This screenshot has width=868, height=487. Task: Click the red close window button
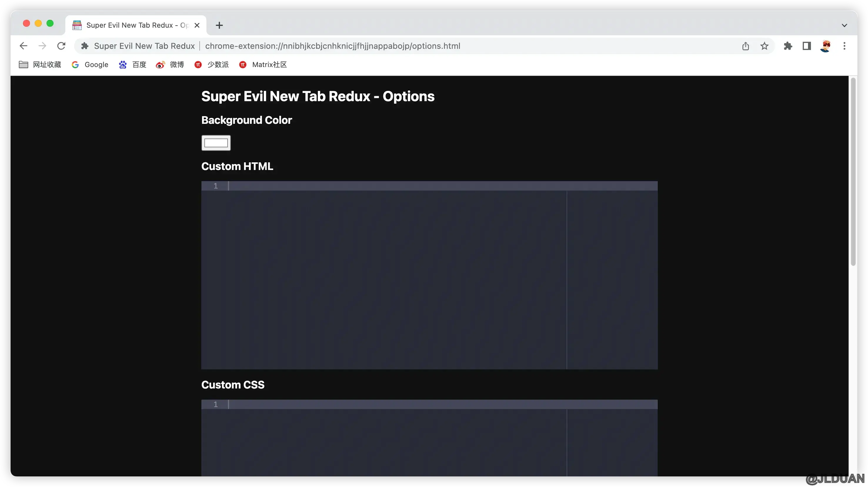pyautogui.click(x=26, y=23)
